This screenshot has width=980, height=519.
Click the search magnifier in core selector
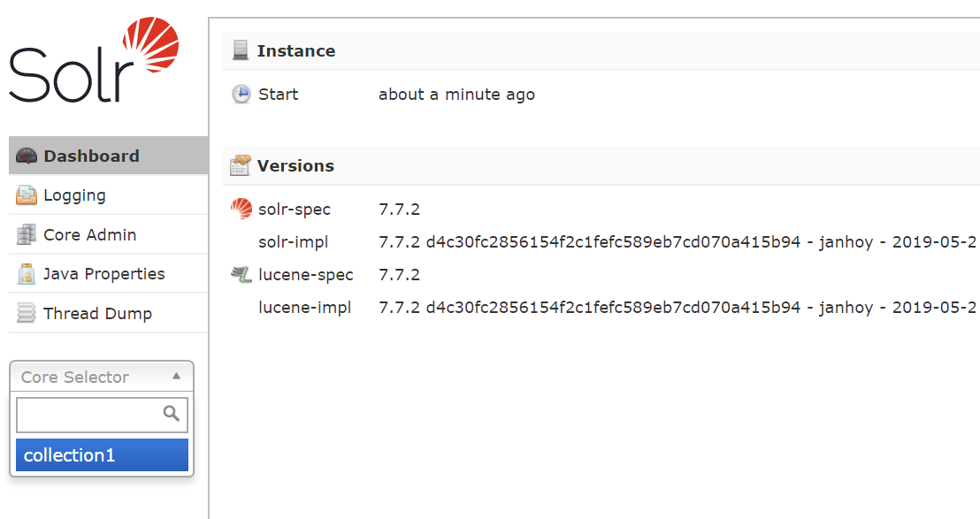point(172,413)
